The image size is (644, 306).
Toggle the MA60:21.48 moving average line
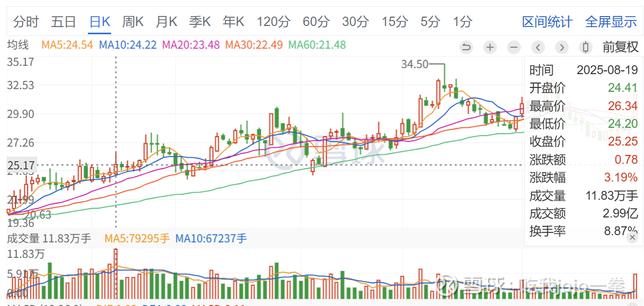[317, 45]
